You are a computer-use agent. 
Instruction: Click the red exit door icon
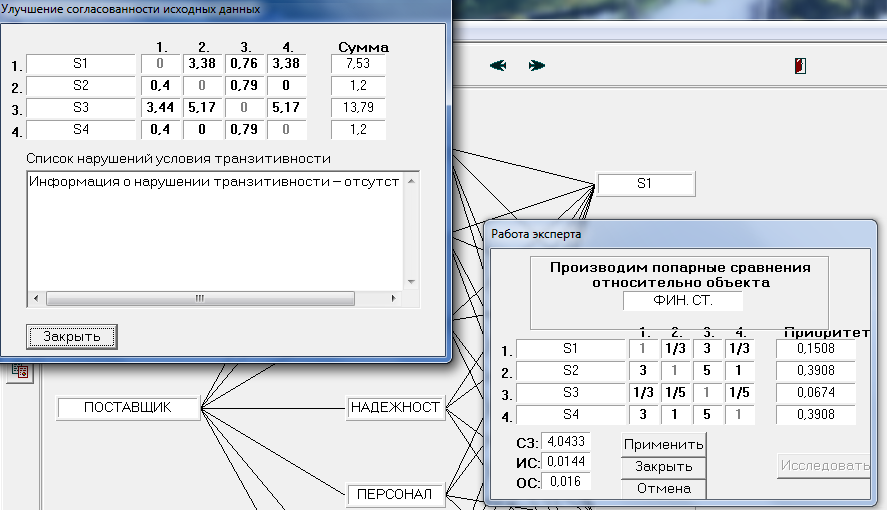[x=800, y=66]
